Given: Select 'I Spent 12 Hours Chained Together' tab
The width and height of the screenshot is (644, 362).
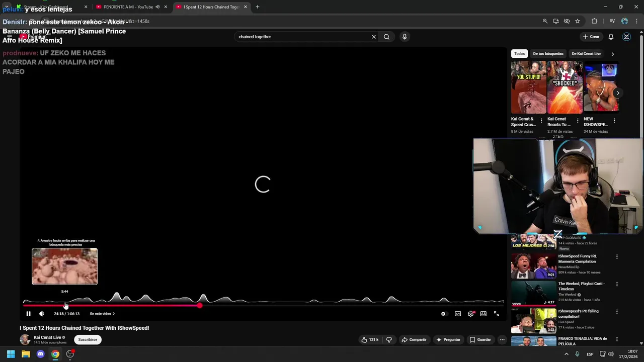Looking at the screenshot, I should pos(211,7).
